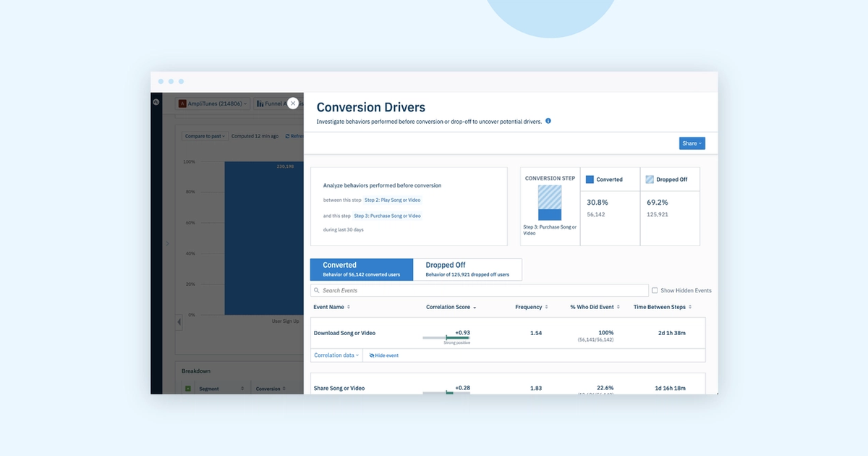Click the Refresh icon in background chart
This screenshot has width=868, height=456.
[x=287, y=136]
